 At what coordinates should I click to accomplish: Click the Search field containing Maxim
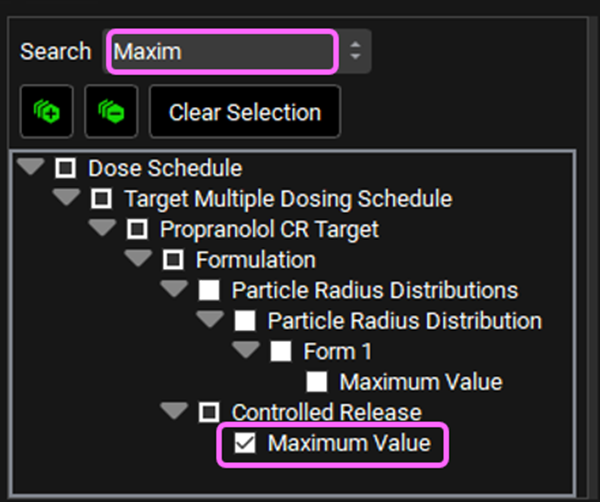point(222,51)
